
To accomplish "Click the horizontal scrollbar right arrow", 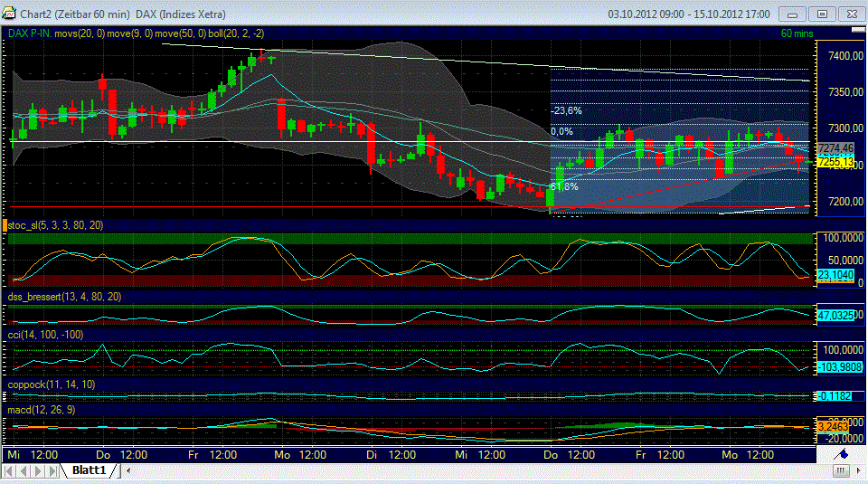I will [x=859, y=470].
